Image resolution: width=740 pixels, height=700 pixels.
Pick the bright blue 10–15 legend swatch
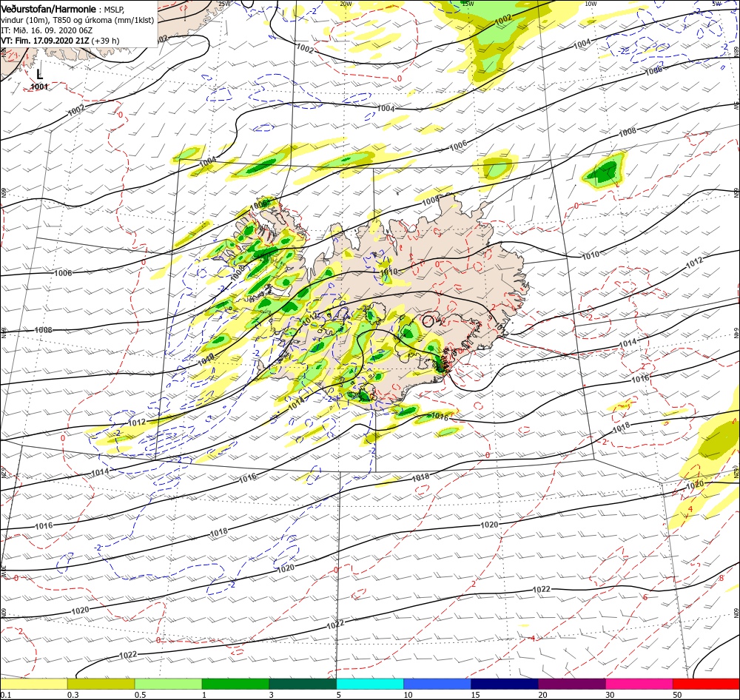coord(437,684)
